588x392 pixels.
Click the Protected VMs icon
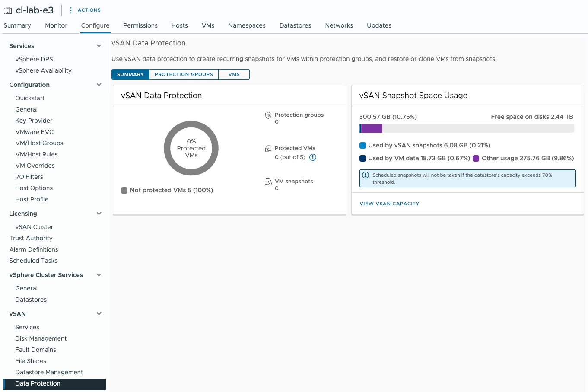tap(268, 149)
